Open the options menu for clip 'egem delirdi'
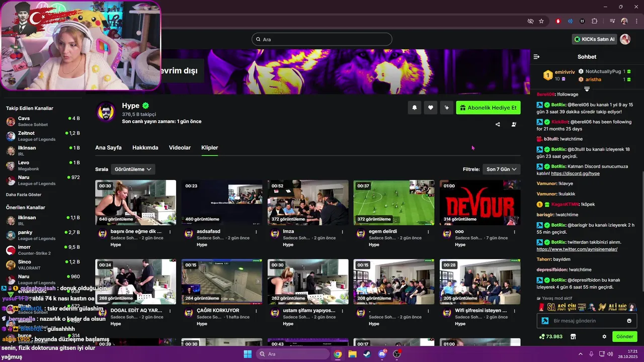This screenshot has width=644, height=362. pyautogui.click(x=428, y=232)
